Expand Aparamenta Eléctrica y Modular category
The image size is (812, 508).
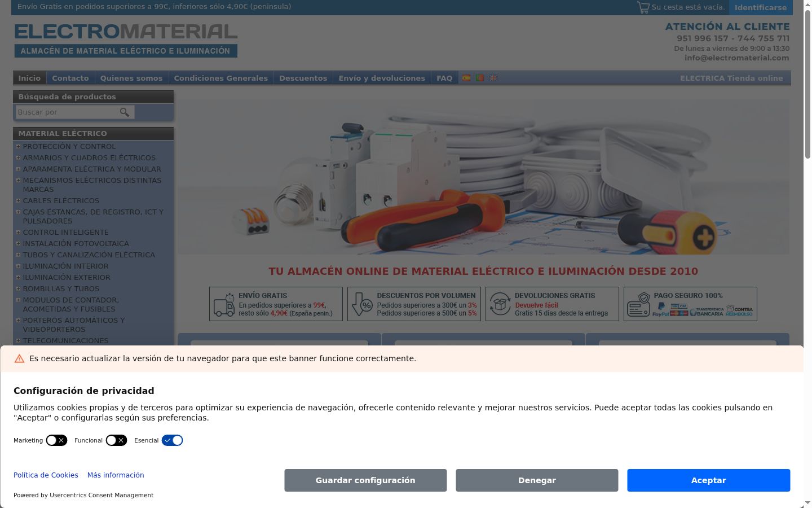(18, 169)
